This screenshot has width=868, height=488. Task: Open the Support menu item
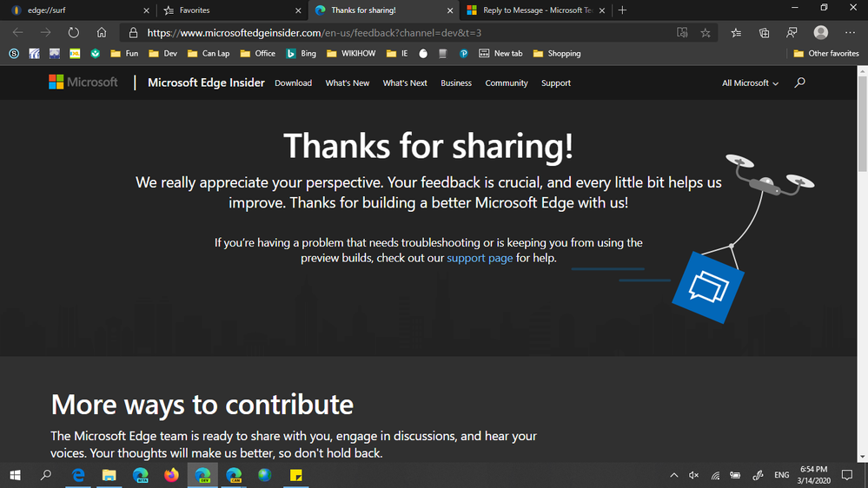pos(556,83)
